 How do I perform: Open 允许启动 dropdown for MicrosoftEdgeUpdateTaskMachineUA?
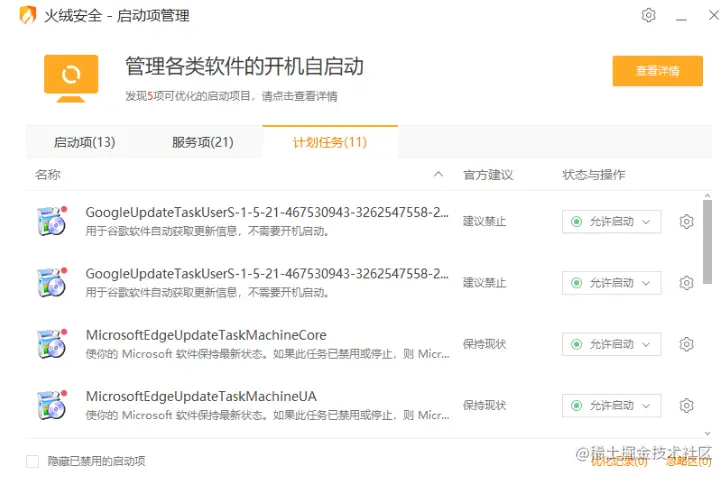coord(611,405)
